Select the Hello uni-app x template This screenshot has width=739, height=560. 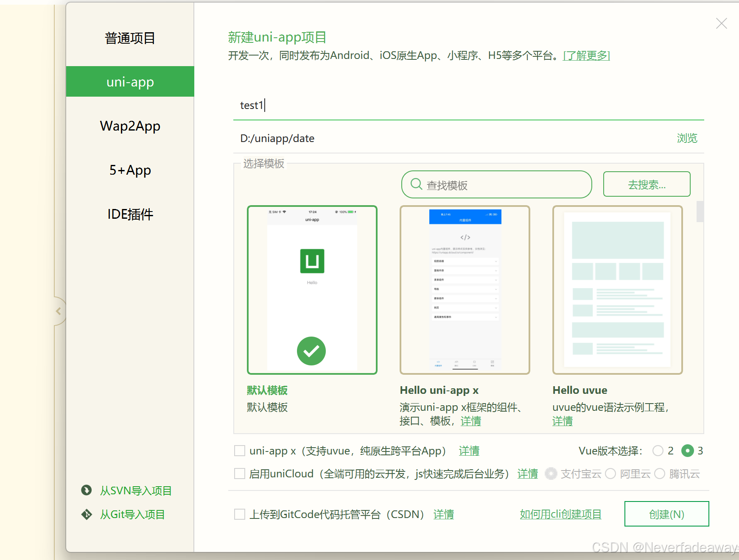click(x=465, y=290)
